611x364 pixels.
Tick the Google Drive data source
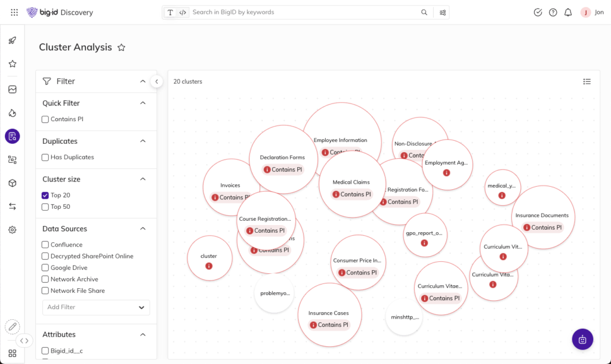click(x=45, y=268)
